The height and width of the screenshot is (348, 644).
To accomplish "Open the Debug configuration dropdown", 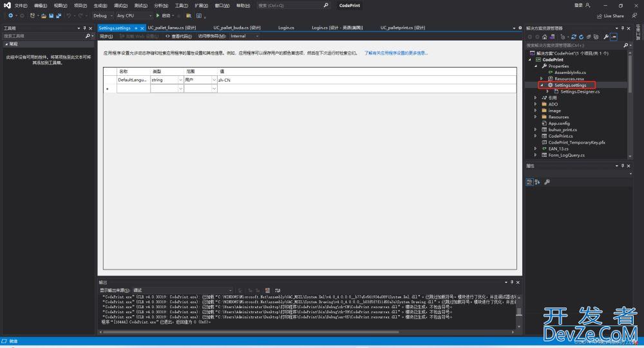I will click(102, 15).
